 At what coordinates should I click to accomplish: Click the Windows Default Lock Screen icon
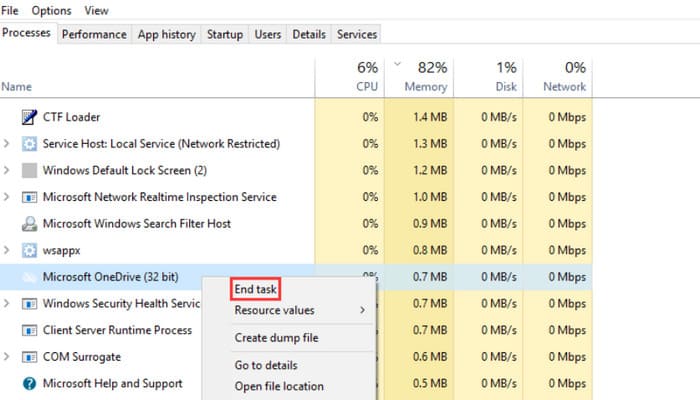[29, 171]
